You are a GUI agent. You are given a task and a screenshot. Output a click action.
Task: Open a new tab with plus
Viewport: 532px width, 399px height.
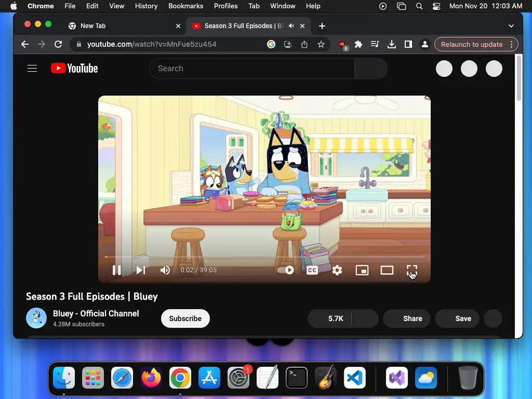(x=322, y=26)
